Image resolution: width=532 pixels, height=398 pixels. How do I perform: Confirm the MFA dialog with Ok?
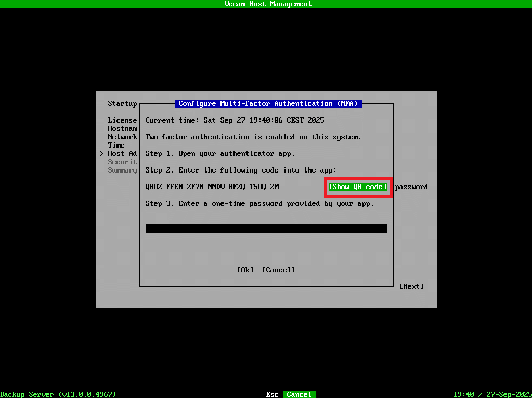point(245,270)
